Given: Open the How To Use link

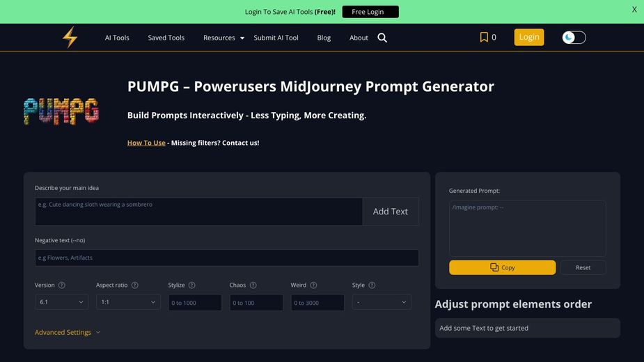Looking at the screenshot, I should click(146, 143).
